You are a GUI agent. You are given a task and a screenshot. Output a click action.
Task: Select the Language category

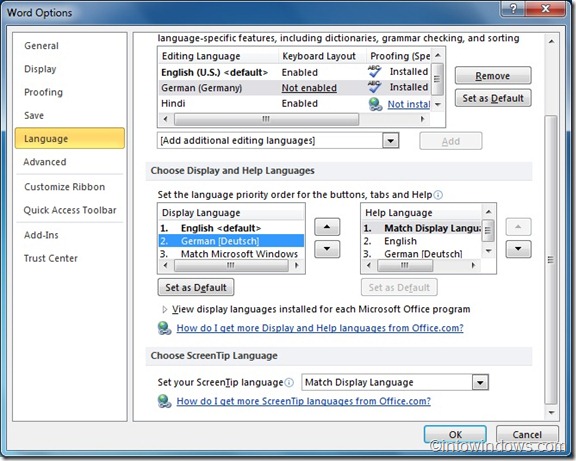[70, 138]
